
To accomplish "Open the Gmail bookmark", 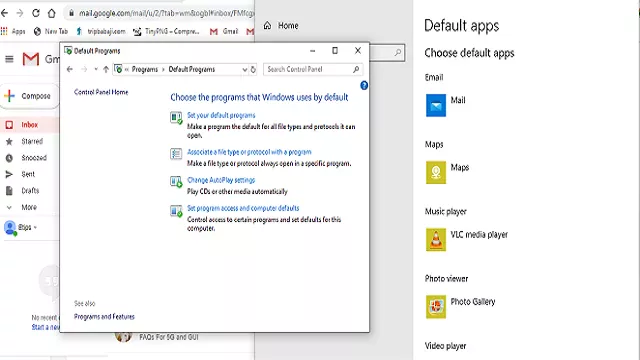I will click(224, 31).
